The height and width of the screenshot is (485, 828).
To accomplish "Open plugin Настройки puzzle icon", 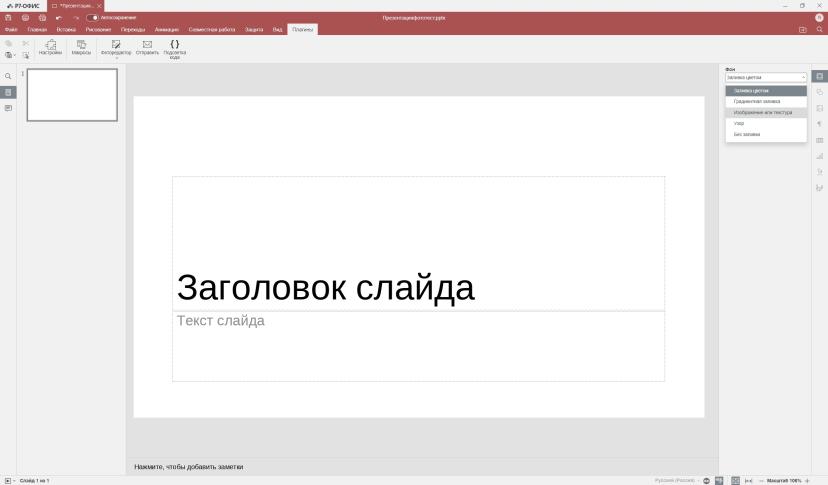I will (50, 47).
